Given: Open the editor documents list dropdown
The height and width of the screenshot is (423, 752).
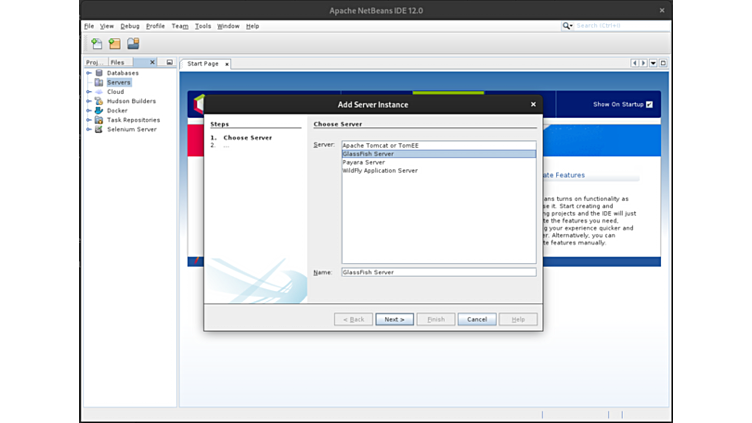Looking at the screenshot, I should pyautogui.click(x=653, y=63).
